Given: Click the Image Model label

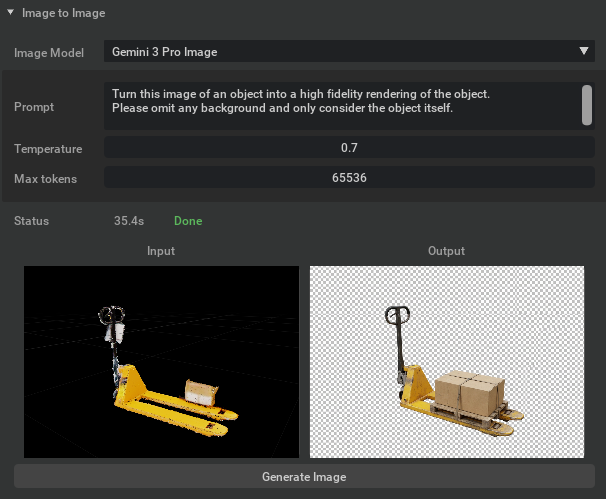Looking at the screenshot, I should pos(49,53).
